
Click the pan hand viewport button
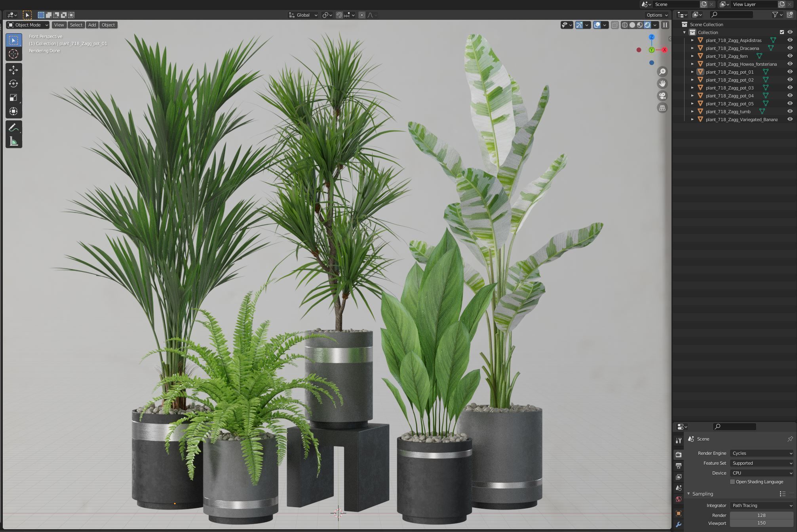(662, 84)
